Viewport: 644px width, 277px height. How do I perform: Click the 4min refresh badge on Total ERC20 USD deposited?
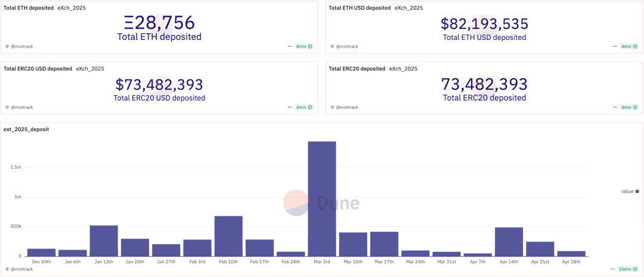point(304,107)
